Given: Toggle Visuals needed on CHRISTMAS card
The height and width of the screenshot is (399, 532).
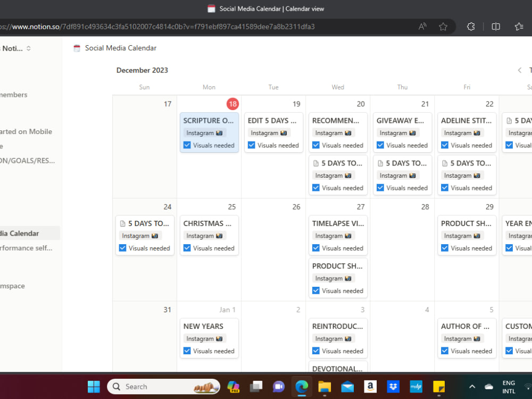Looking at the screenshot, I should 187,248.
